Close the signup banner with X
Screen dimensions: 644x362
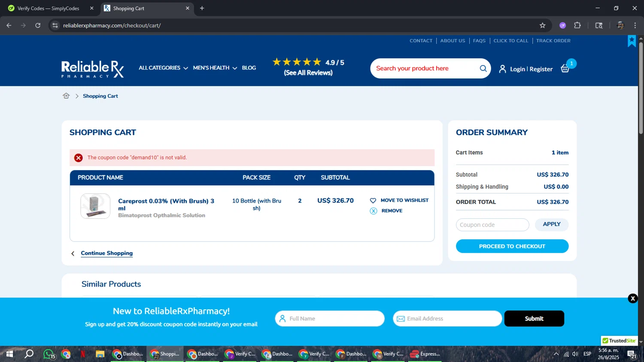pos(633,299)
